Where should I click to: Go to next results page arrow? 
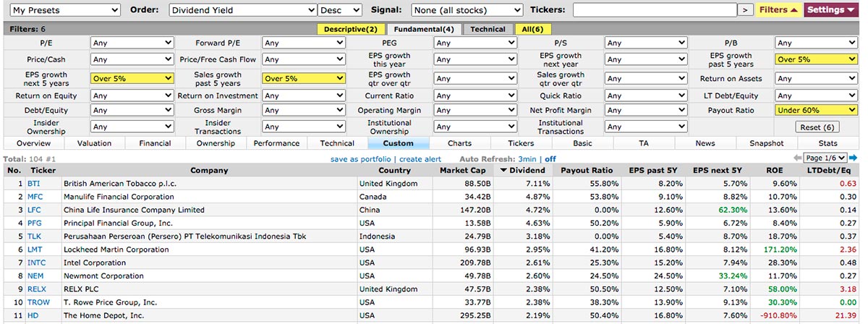click(x=854, y=158)
